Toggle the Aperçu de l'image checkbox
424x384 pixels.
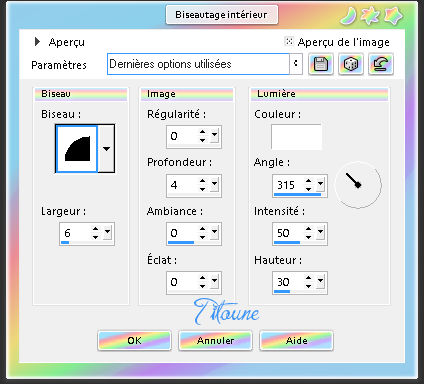289,41
